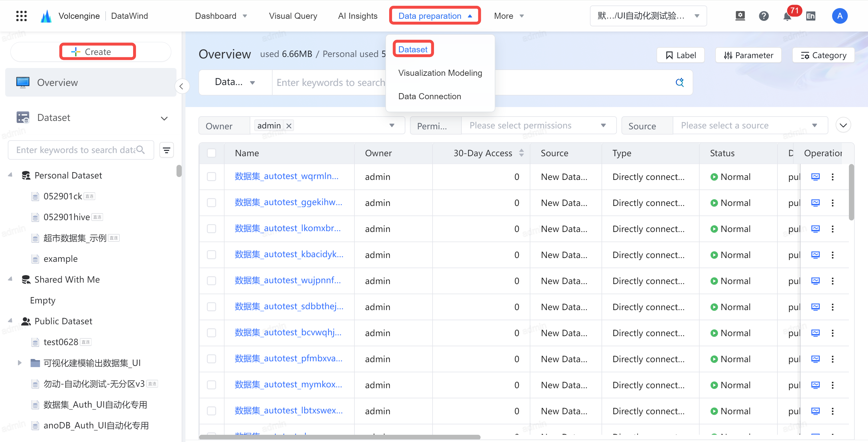Image resolution: width=868 pixels, height=442 pixels.
Task: Open the Visual Query tab
Action: click(293, 16)
